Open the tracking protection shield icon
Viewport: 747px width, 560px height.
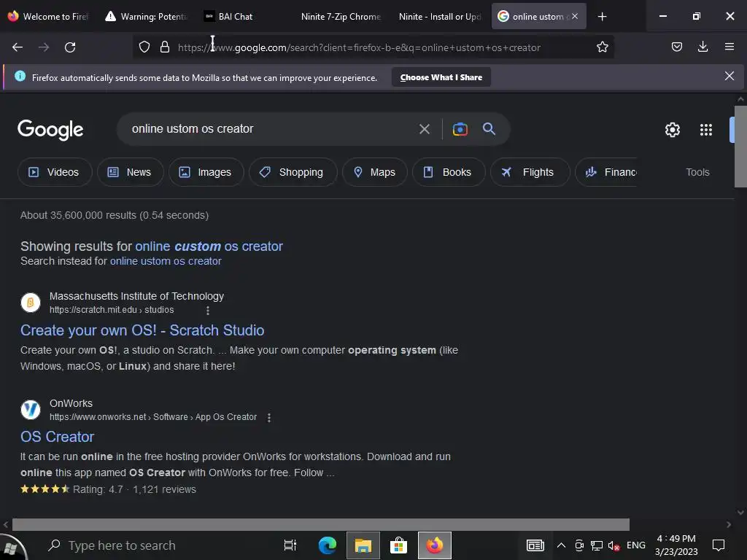click(x=144, y=47)
